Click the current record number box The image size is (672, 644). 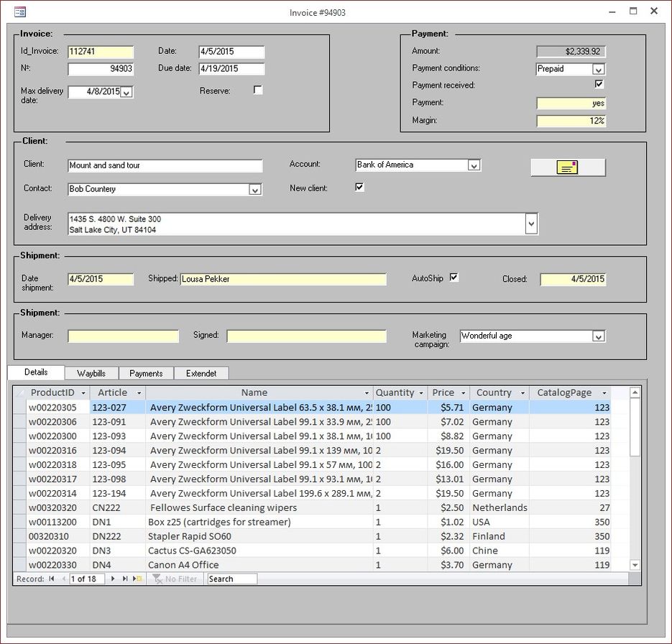point(87,579)
